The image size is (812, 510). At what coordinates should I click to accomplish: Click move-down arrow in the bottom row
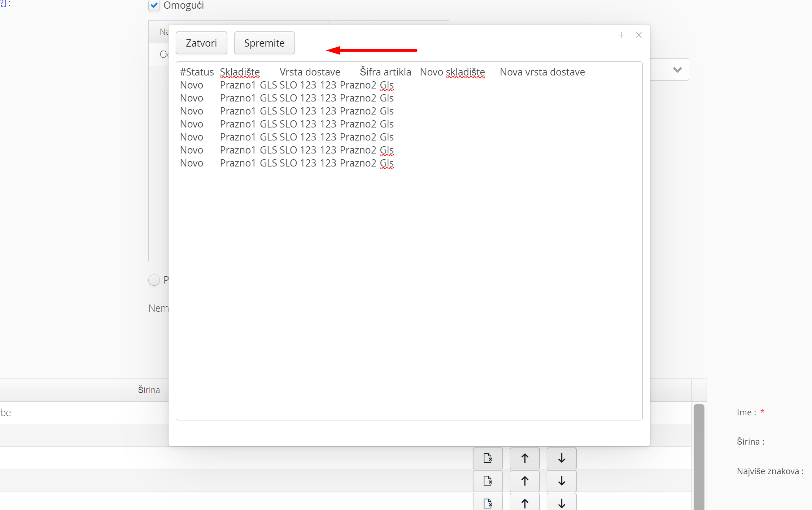coord(561,503)
